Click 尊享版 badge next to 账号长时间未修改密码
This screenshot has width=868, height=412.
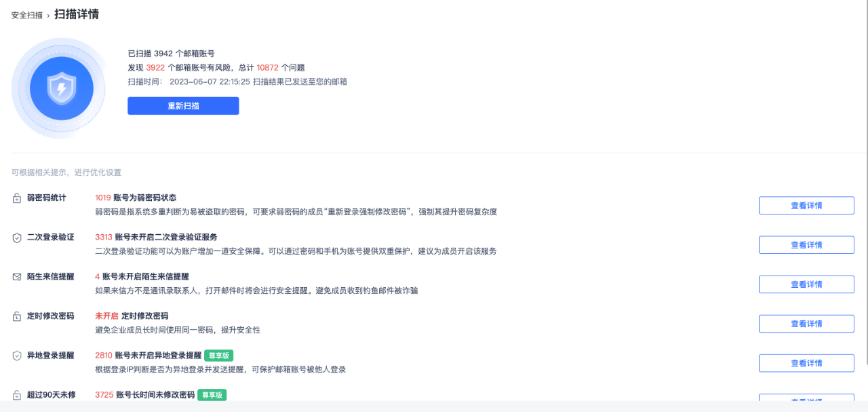[x=212, y=394]
